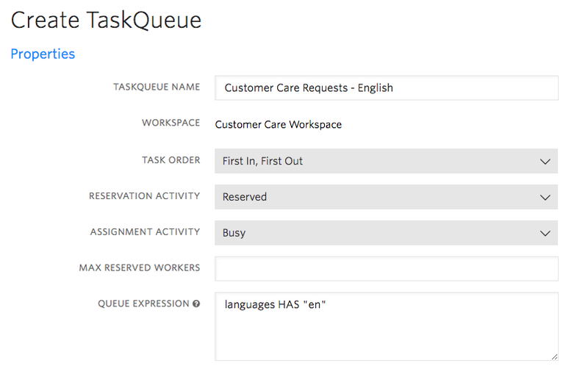Screen dimensions: 588x388
Task: Open the 'Busy' assignment activity dropdown
Action: [x=386, y=233]
